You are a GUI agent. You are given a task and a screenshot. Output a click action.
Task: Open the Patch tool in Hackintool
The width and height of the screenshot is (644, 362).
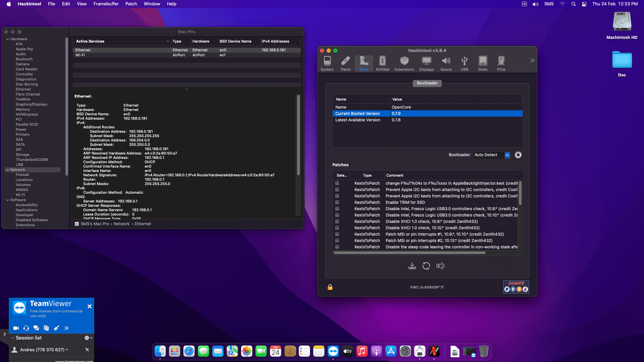click(345, 63)
